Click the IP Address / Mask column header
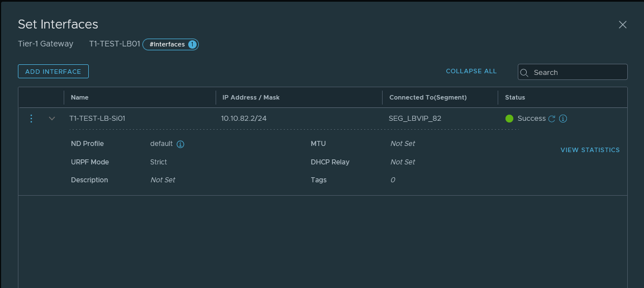This screenshot has height=288, width=644. coord(251,97)
